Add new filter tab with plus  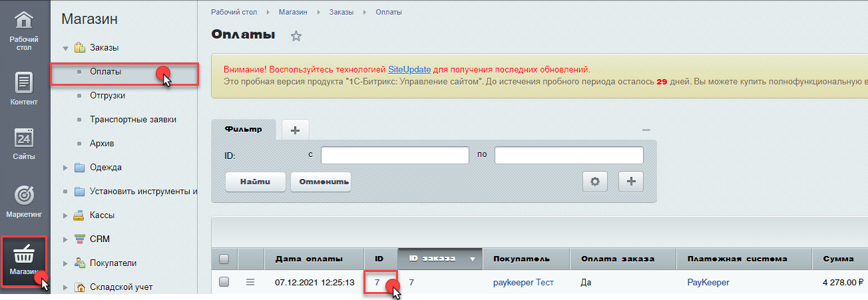click(x=295, y=130)
